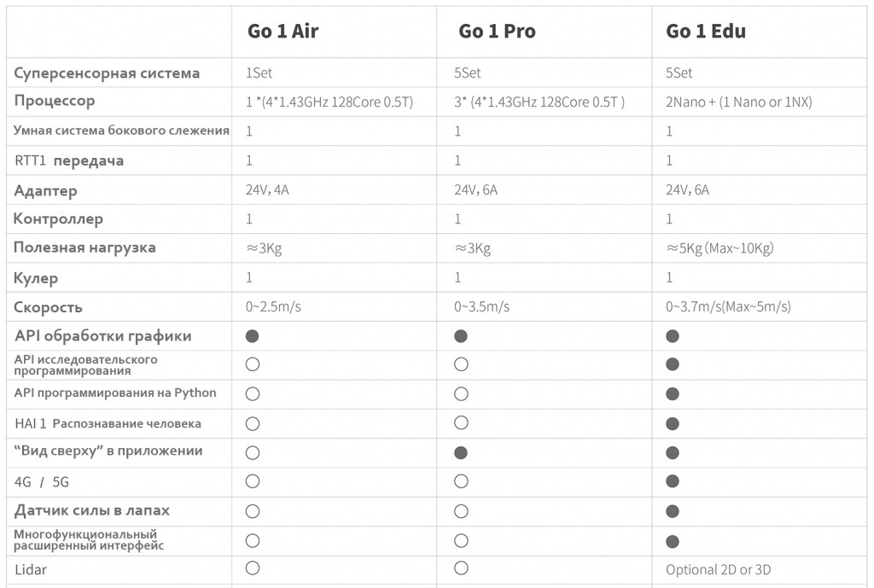Click filled dot for Go 1 Edu Python API
Screen dimensions: 874x588
[673, 394]
